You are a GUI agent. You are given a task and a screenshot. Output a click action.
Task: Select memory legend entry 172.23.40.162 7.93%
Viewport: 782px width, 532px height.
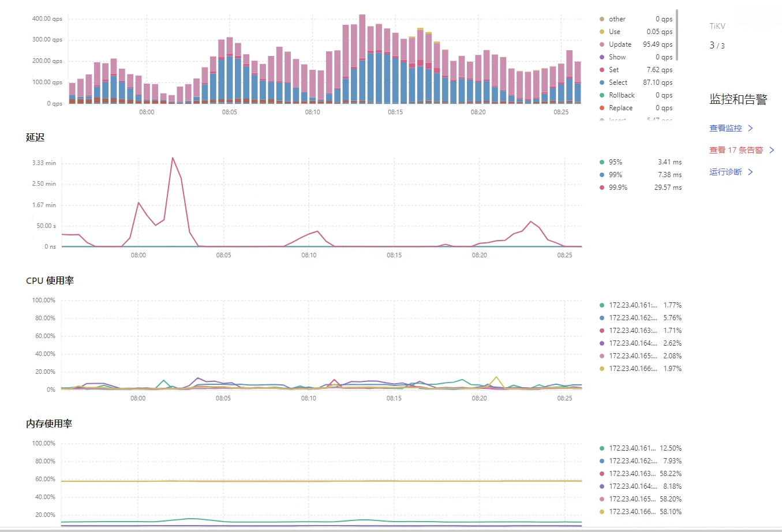[641, 461]
